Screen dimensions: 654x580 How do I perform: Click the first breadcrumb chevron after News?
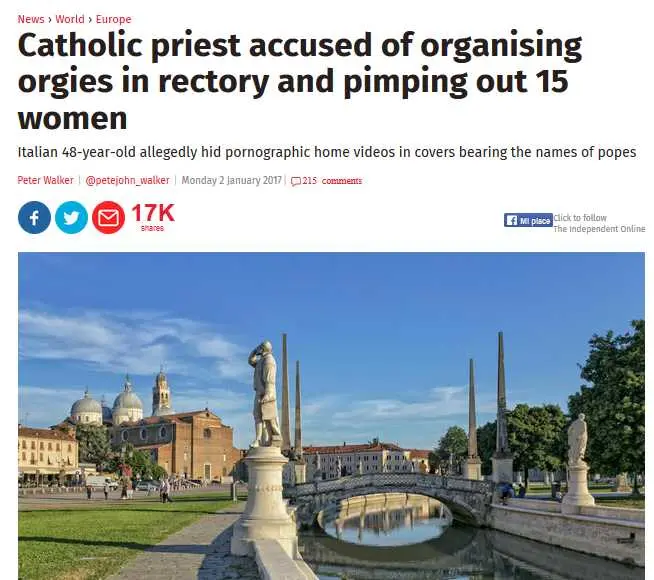pyautogui.click(x=50, y=20)
